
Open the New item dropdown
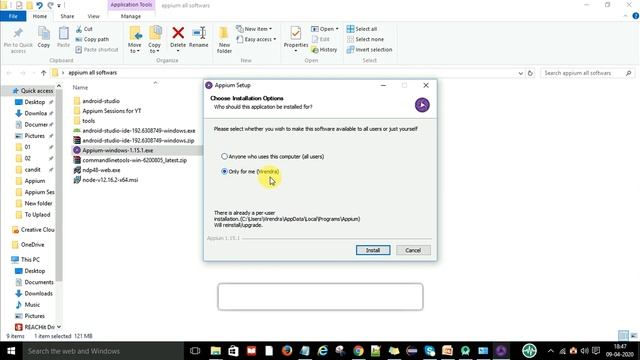click(254, 29)
